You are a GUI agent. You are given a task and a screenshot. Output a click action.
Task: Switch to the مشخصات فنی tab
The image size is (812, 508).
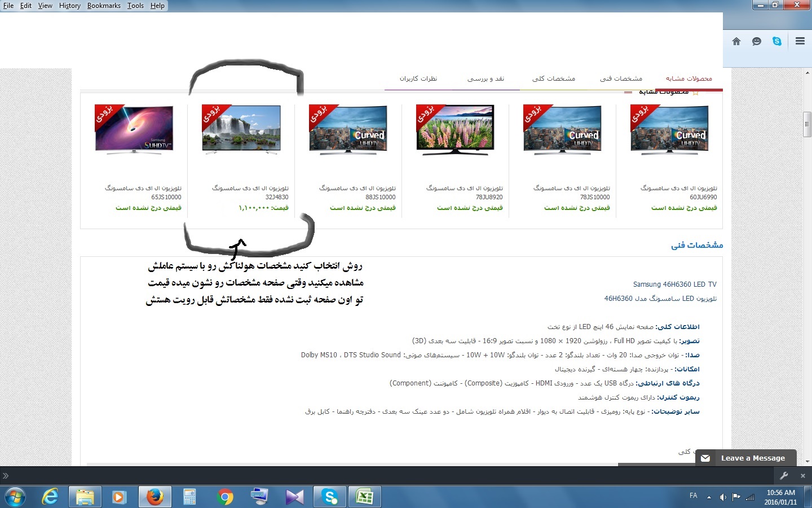(x=621, y=78)
